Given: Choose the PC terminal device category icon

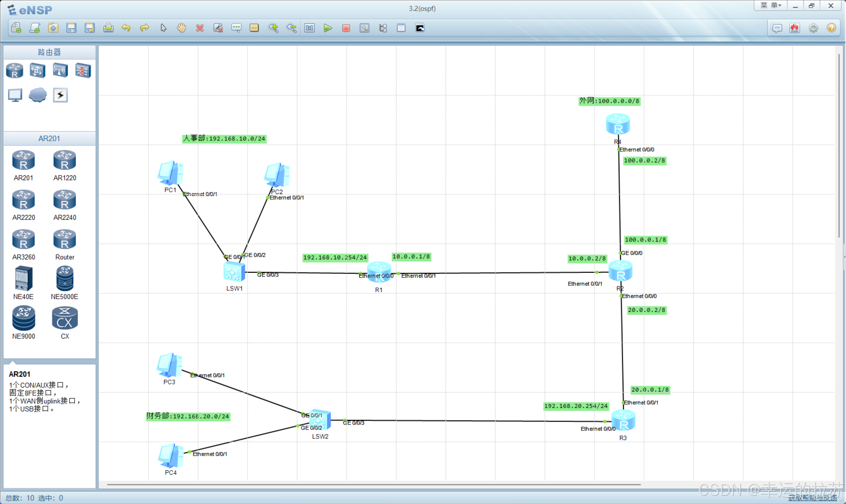Looking at the screenshot, I should pos(15,95).
